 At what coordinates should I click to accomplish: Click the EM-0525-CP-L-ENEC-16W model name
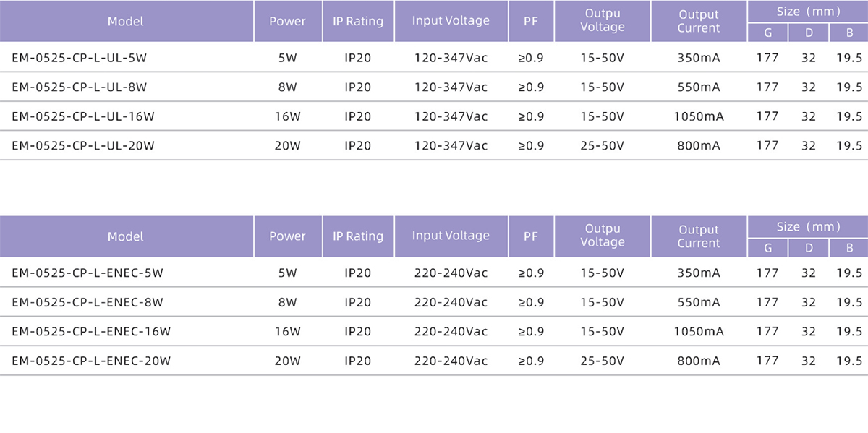(x=91, y=332)
